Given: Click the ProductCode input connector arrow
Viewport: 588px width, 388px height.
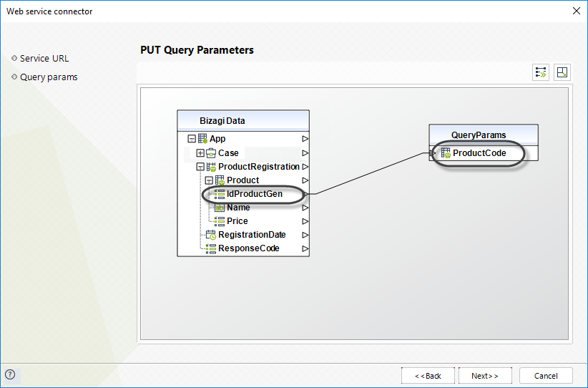Looking at the screenshot, I should 433,153.
